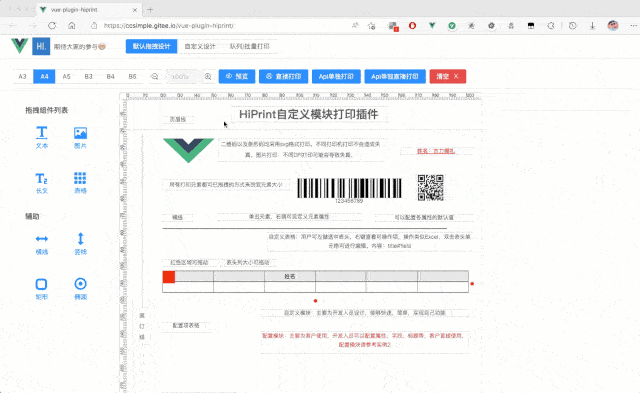Click the browser reload page icon
640x393 pixels.
52,26
